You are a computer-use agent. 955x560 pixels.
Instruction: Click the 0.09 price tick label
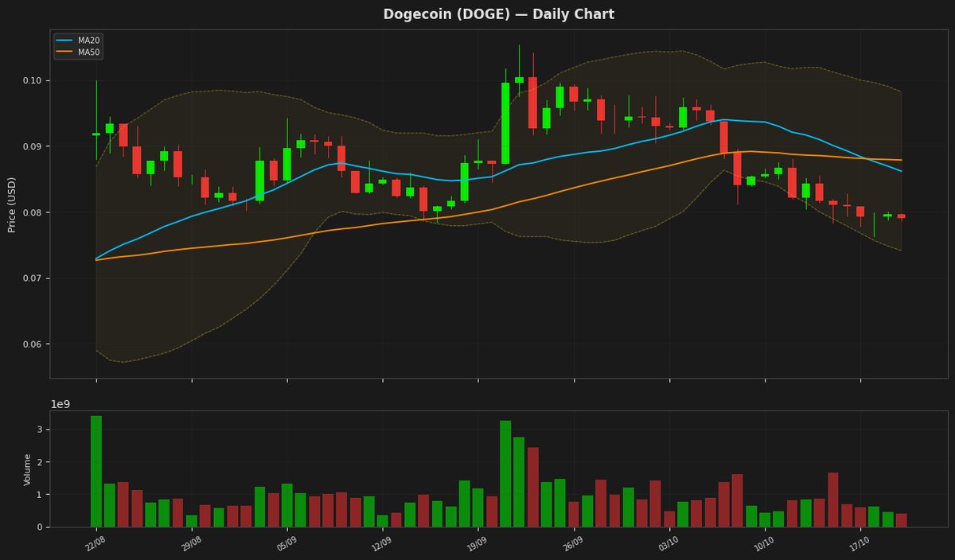pos(33,147)
